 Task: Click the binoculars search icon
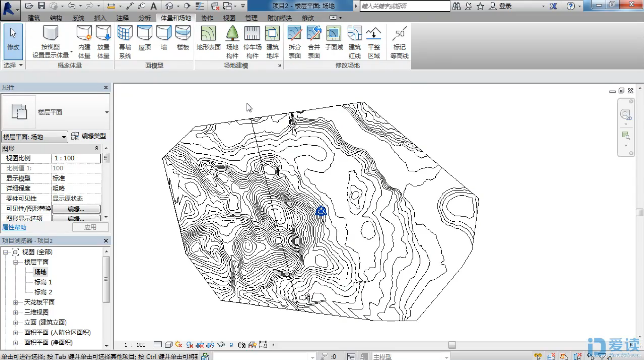[x=456, y=6]
